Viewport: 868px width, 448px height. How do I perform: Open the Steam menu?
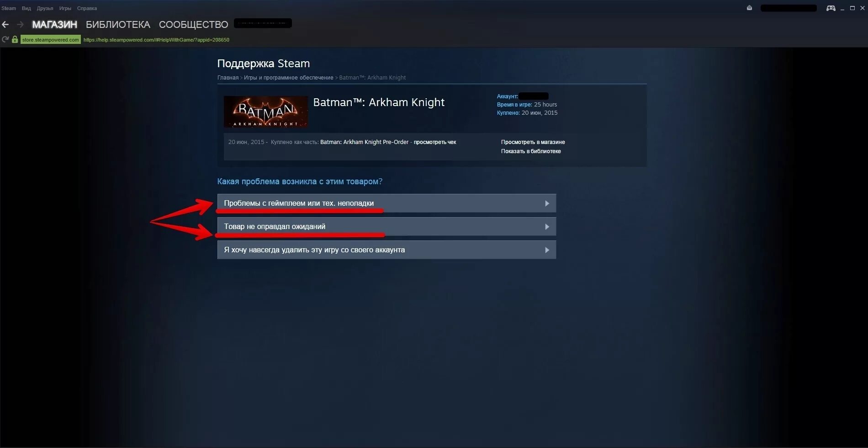click(9, 8)
